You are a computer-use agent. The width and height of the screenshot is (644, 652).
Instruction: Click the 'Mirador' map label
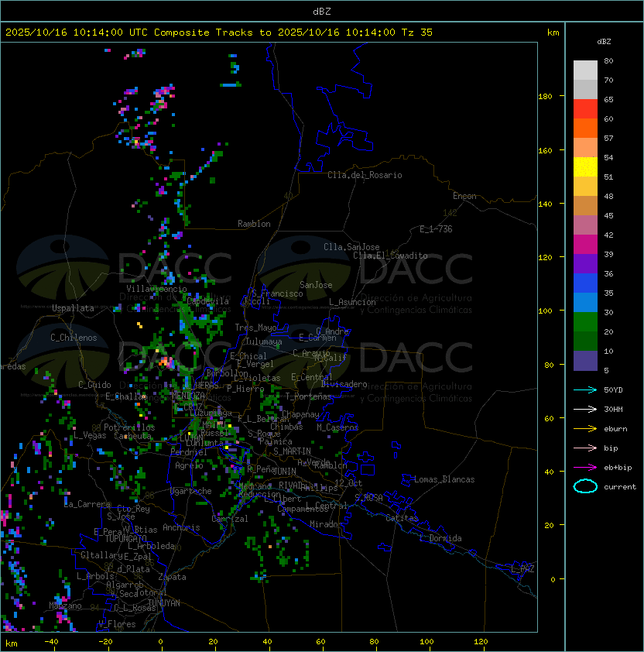(326, 524)
